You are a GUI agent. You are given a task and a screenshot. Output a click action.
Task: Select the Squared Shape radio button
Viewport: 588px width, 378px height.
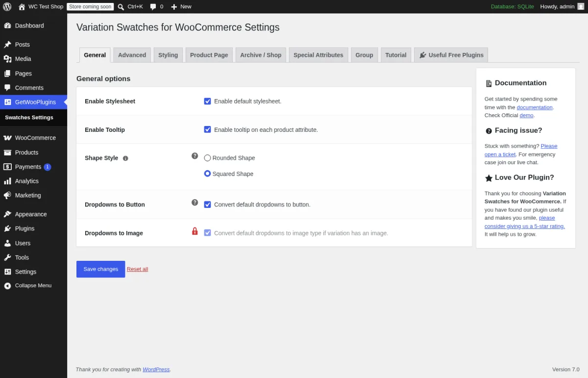pyautogui.click(x=208, y=174)
